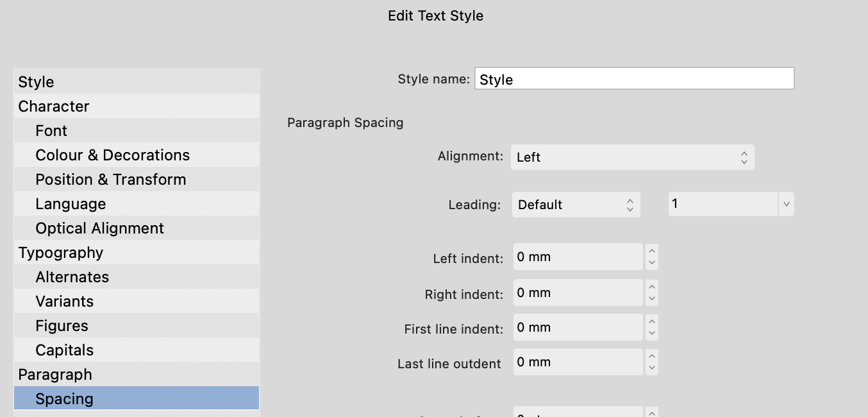Expand the leading value dropdown showing 1
The width and height of the screenshot is (868, 417).
[x=786, y=203]
